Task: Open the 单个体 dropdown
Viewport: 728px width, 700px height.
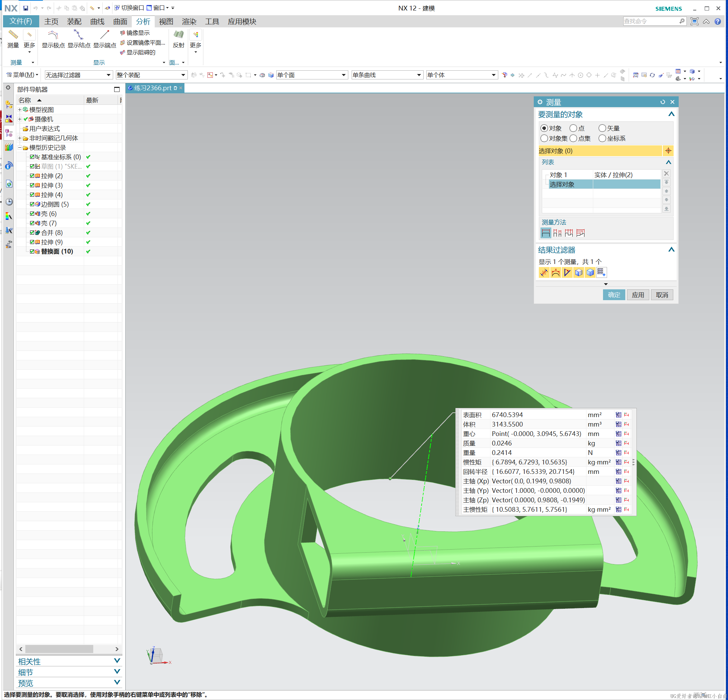Action: pos(462,75)
